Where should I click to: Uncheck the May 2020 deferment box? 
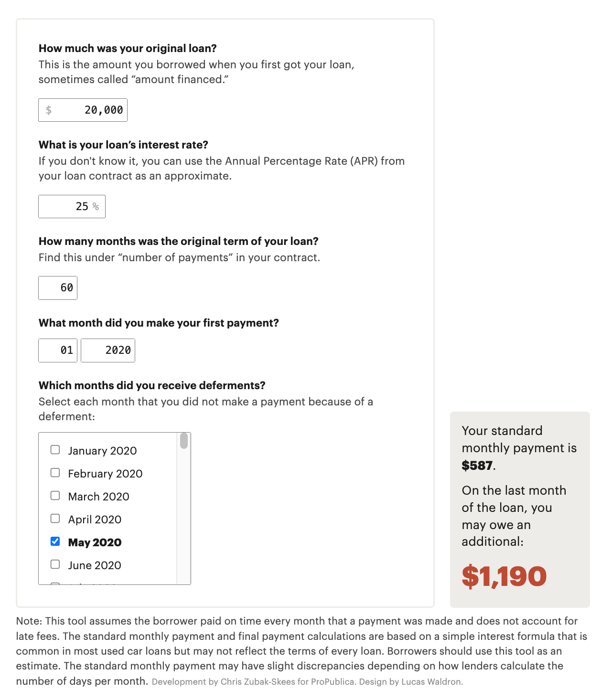tap(55, 541)
